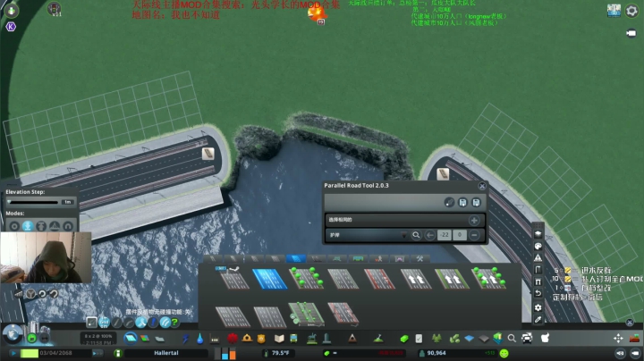The image size is (644, 361).
Task: Click the search icon beside 护岸 dropdown
Action: tap(416, 235)
